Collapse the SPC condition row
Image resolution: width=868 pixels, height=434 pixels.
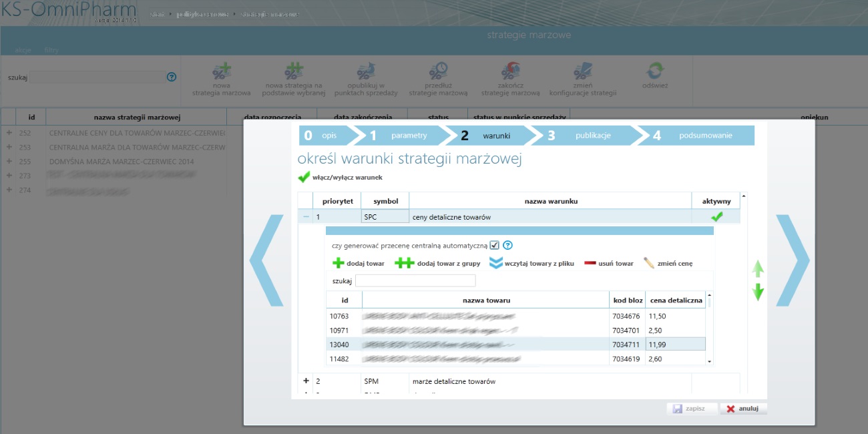tap(306, 217)
